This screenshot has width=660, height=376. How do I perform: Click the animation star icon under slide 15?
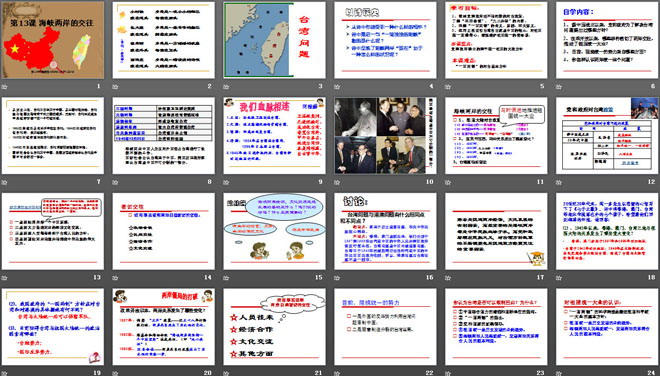tap(226, 278)
